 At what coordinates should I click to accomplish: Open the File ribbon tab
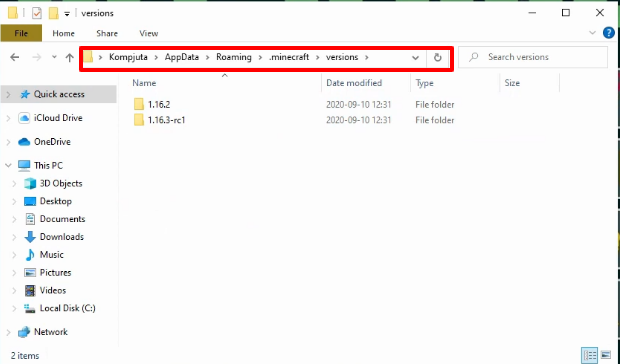click(21, 33)
